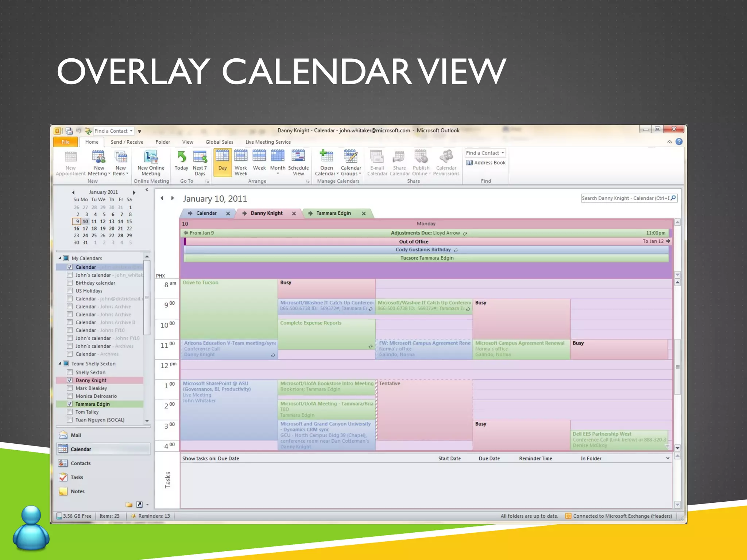Uncheck the Danny Knight calendar checkbox
This screenshot has width=747, height=560.
click(x=70, y=380)
